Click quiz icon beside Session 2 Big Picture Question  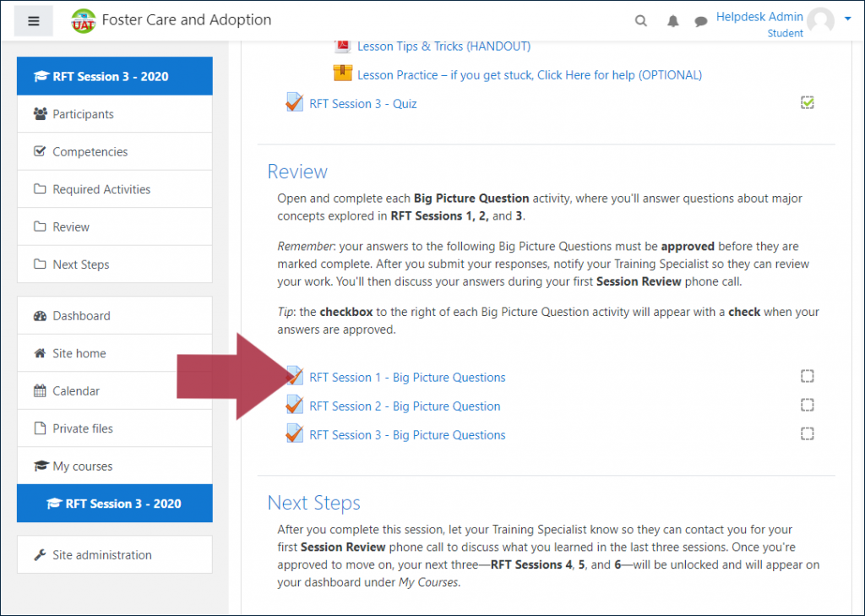[x=294, y=405]
